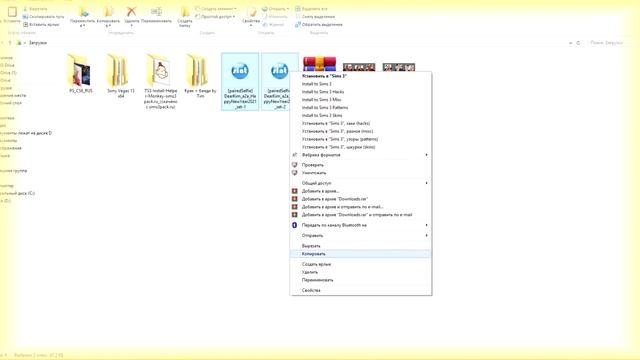Click the Загрузки address bar path
The image size is (640, 360).
click(38, 43)
